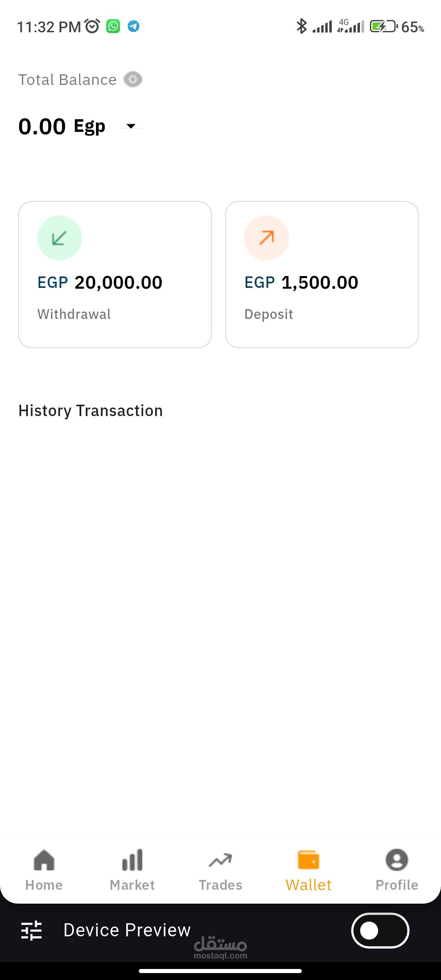Tap the battery indicator in status bar
This screenshot has width=441, height=980.
pos(383,27)
